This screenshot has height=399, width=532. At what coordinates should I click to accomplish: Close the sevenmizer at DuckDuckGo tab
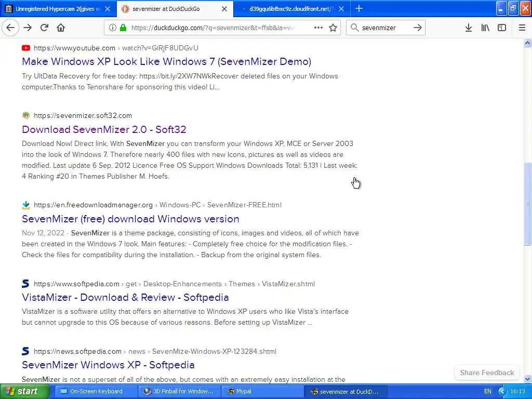224,9
